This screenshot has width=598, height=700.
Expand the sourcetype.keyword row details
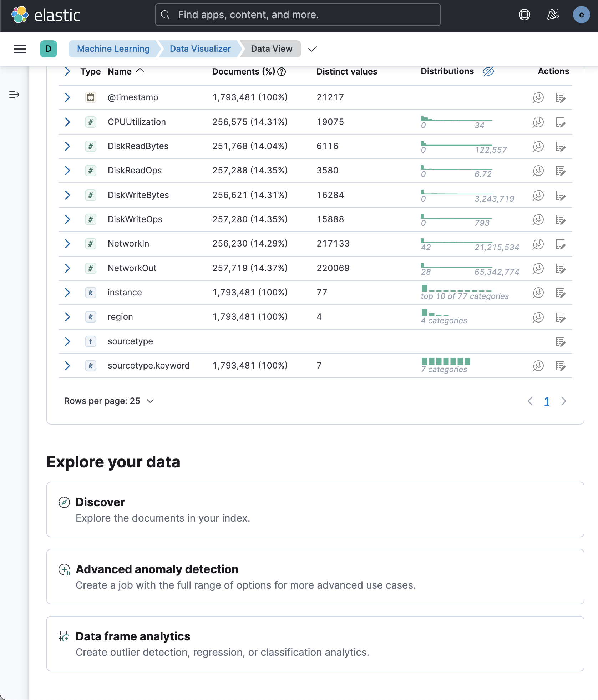coord(67,366)
